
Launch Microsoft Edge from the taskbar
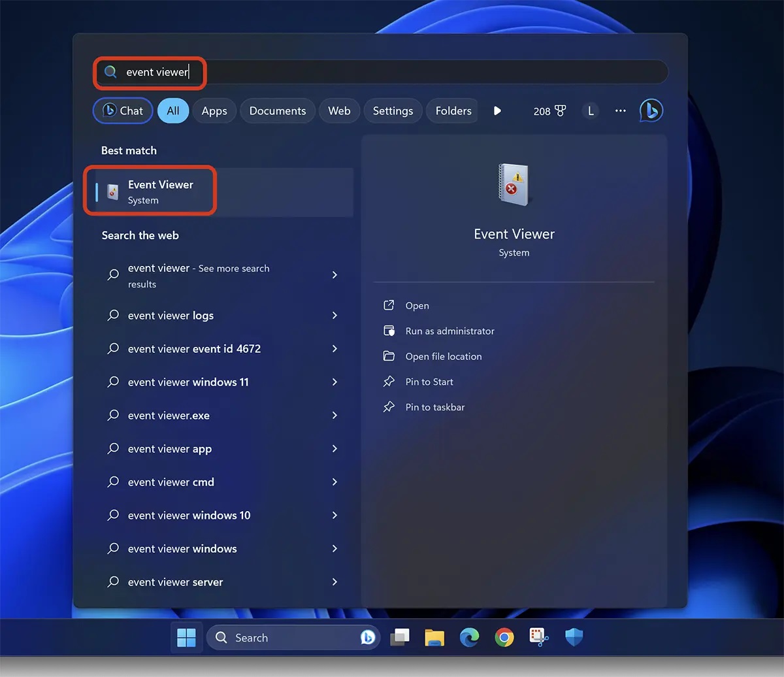click(x=469, y=638)
